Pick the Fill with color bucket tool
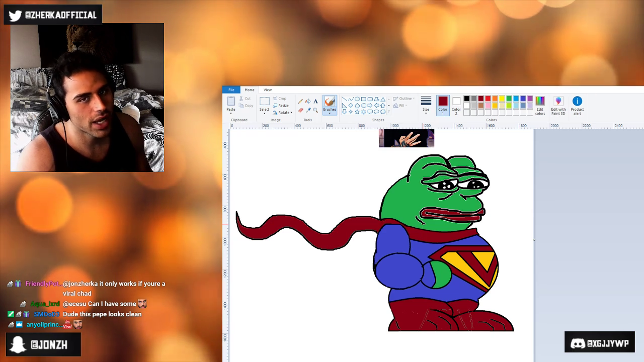 308,101
